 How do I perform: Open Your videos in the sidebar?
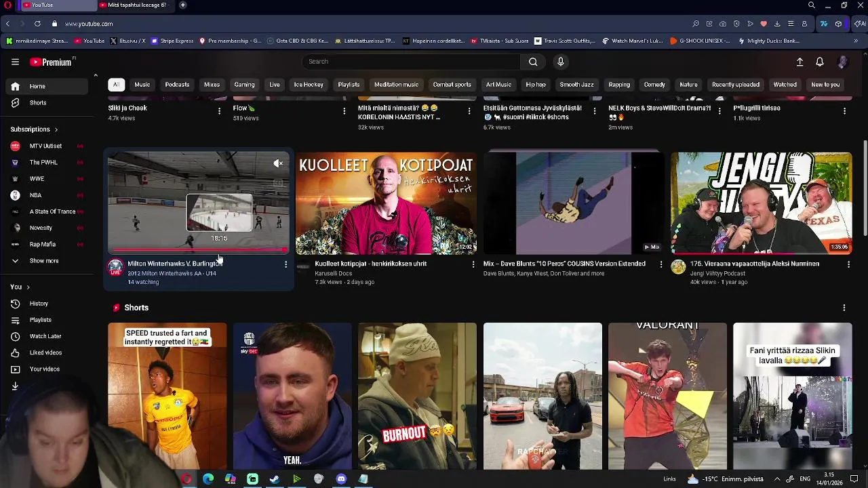[44, 369]
